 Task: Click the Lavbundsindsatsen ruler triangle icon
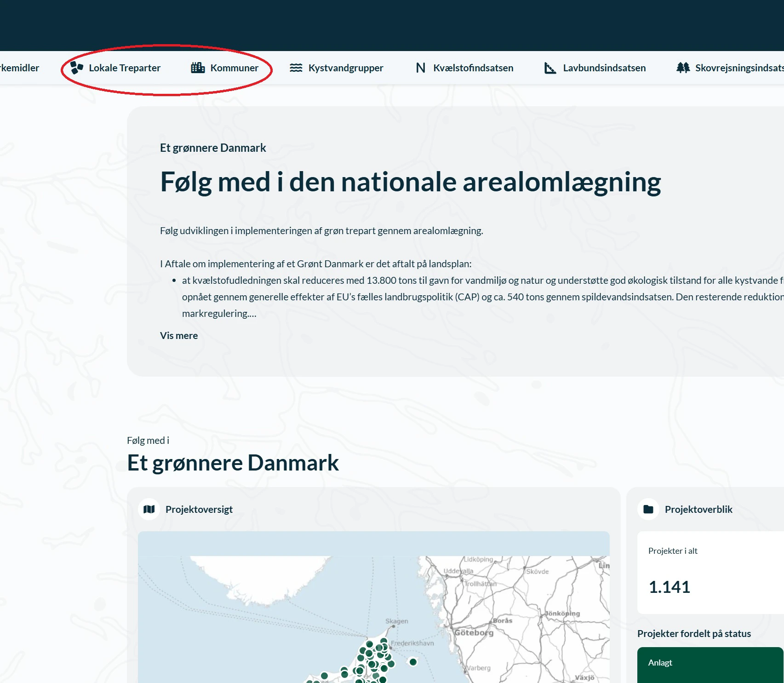[550, 68]
